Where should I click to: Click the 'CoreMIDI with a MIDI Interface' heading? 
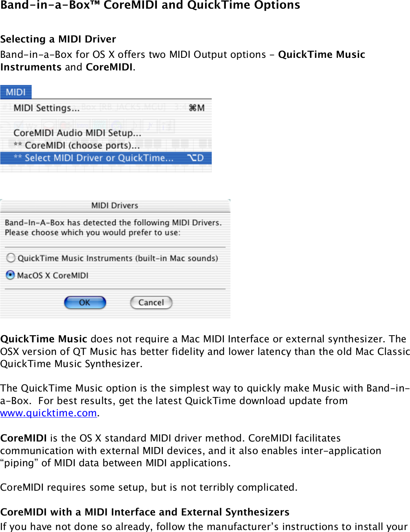tap(145, 512)
